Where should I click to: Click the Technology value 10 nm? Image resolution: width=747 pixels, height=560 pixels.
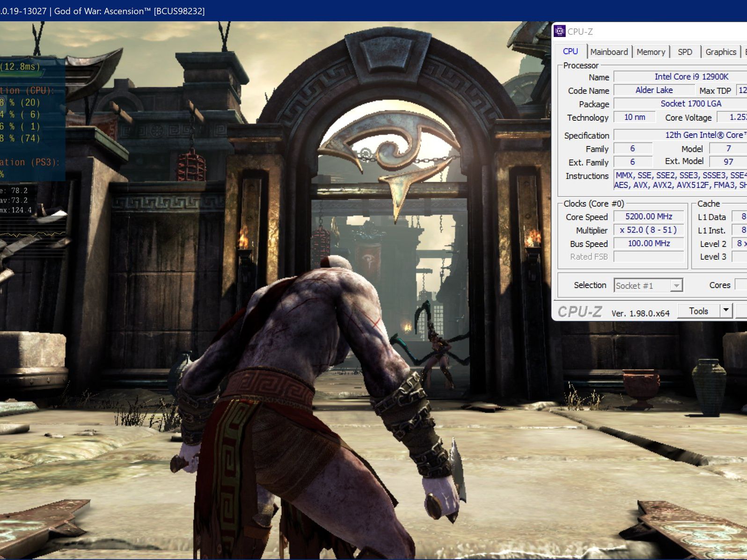tap(634, 117)
